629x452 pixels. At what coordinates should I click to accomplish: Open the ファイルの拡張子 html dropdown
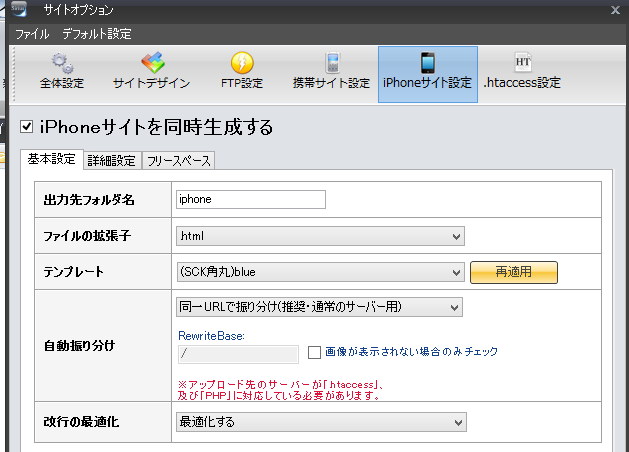pyautogui.click(x=320, y=236)
